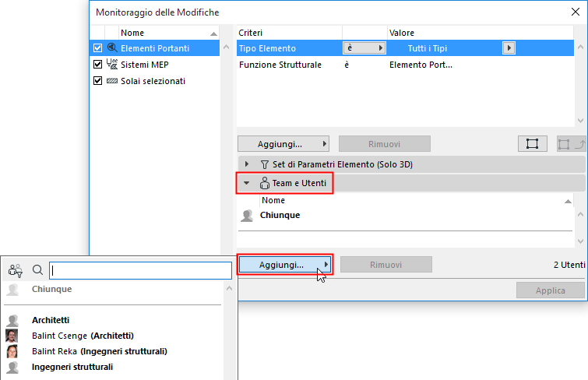Choose Chiunque in the popup list

tap(51, 289)
